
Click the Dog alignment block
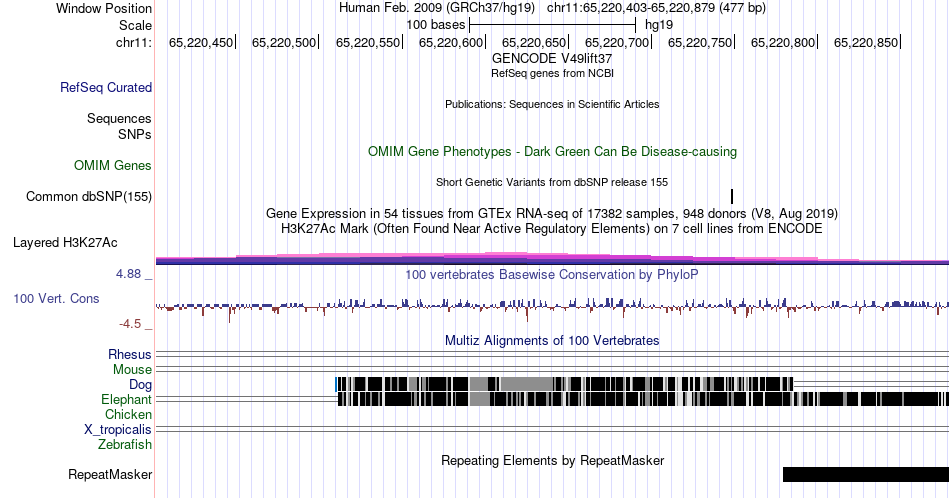(565, 384)
